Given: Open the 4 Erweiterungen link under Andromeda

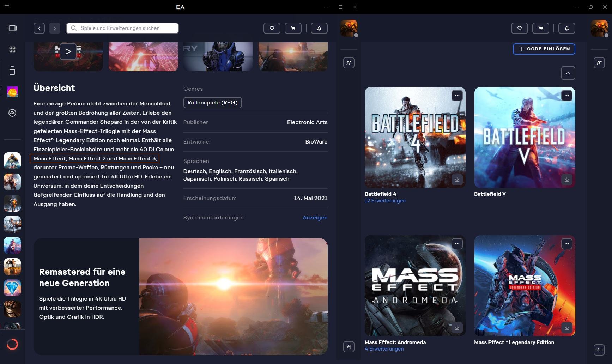Looking at the screenshot, I should pos(384,349).
